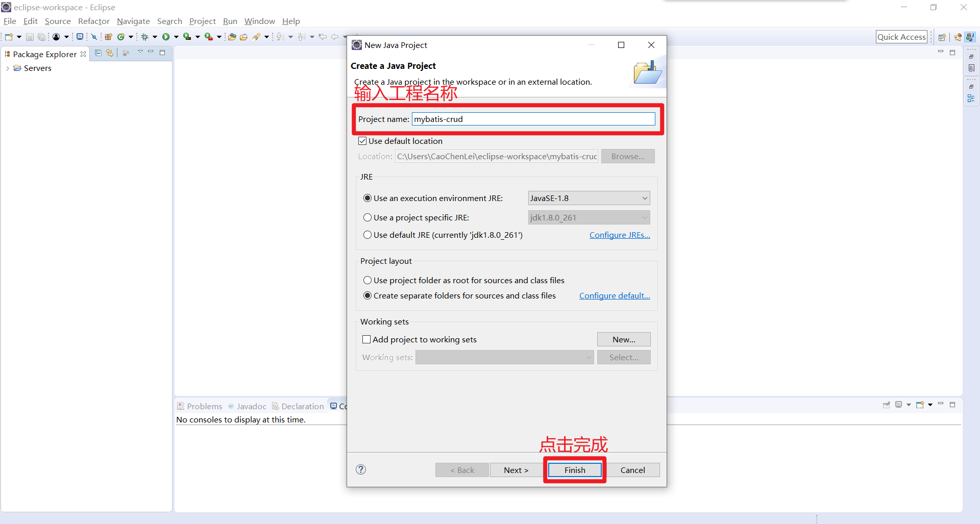Open the jdk1.8.0_261 JRE dropdown
This screenshot has height=524, width=980.
589,217
